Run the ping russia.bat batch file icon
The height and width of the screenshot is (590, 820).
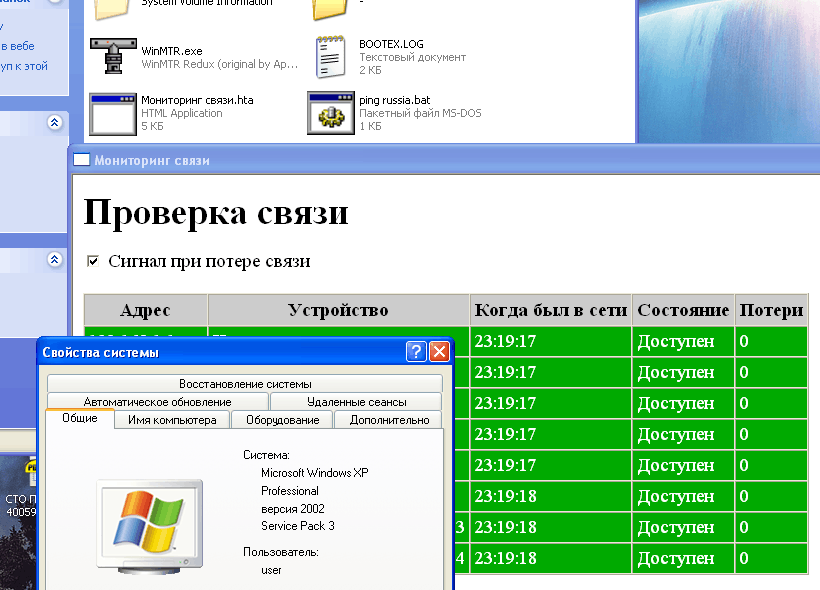[330, 112]
